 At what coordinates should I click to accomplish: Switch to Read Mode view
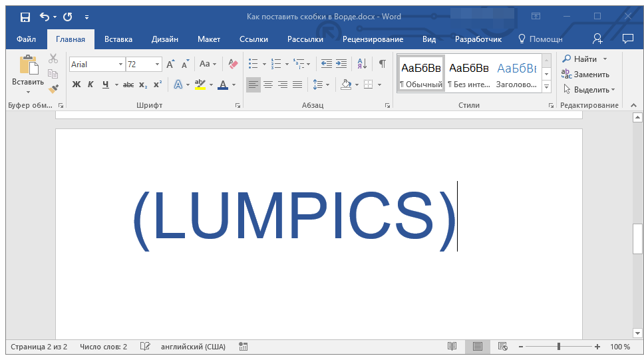(452, 347)
